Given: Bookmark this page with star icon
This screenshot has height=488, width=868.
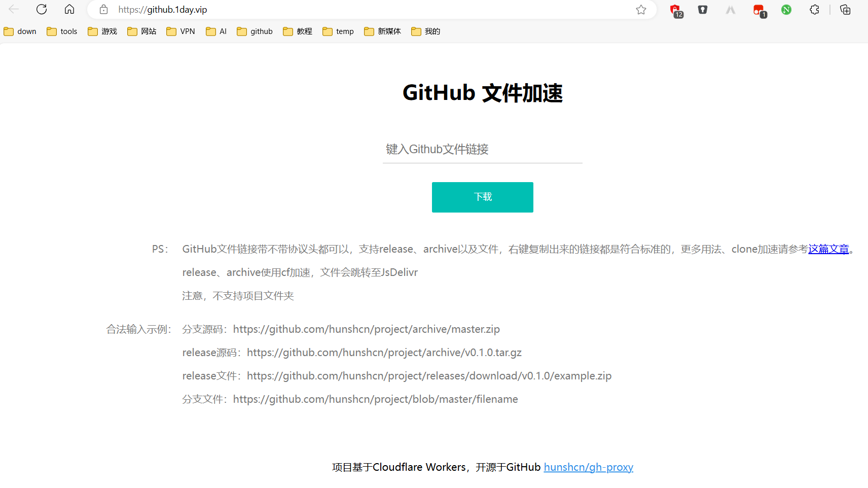Looking at the screenshot, I should (x=641, y=10).
